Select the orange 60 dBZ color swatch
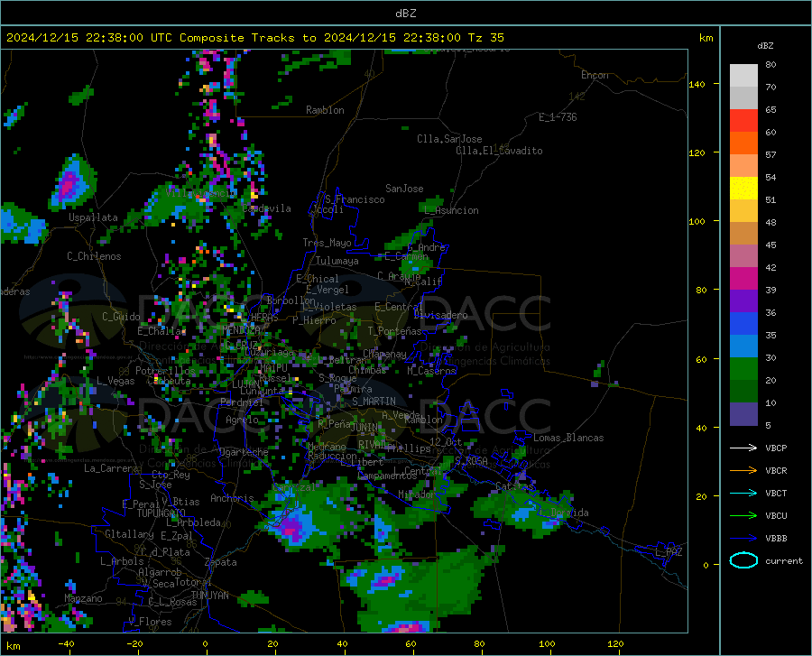Screen dimensions: 812x656 pyautogui.click(x=743, y=143)
